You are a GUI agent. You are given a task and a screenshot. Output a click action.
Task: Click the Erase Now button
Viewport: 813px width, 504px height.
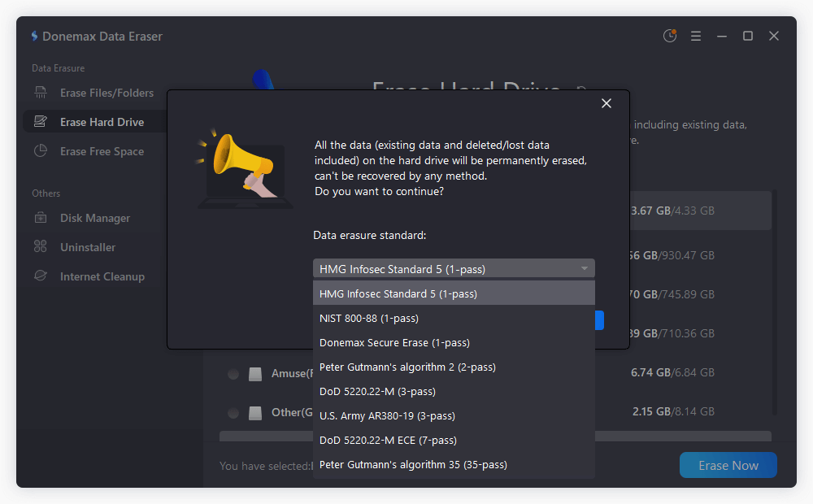pyautogui.click(x=728, y=466)
